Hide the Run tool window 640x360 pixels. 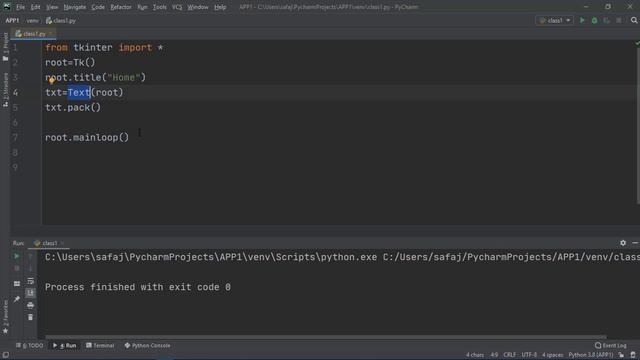point(635,243)
